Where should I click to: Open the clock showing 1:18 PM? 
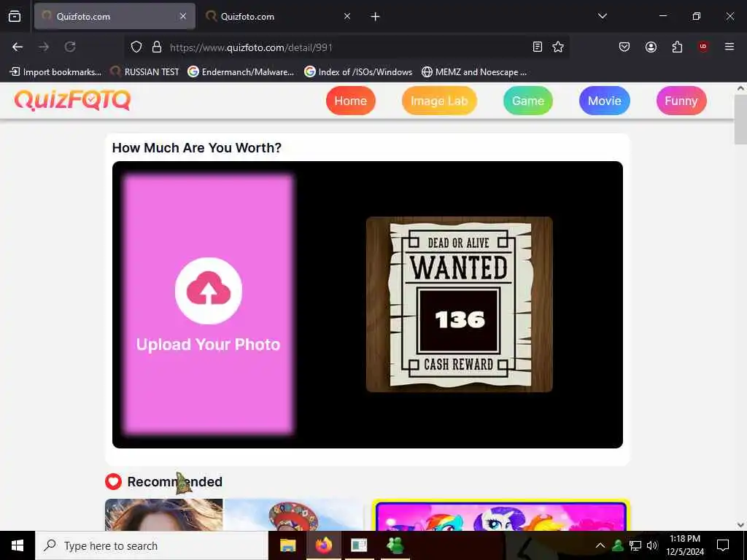point(684,545)
